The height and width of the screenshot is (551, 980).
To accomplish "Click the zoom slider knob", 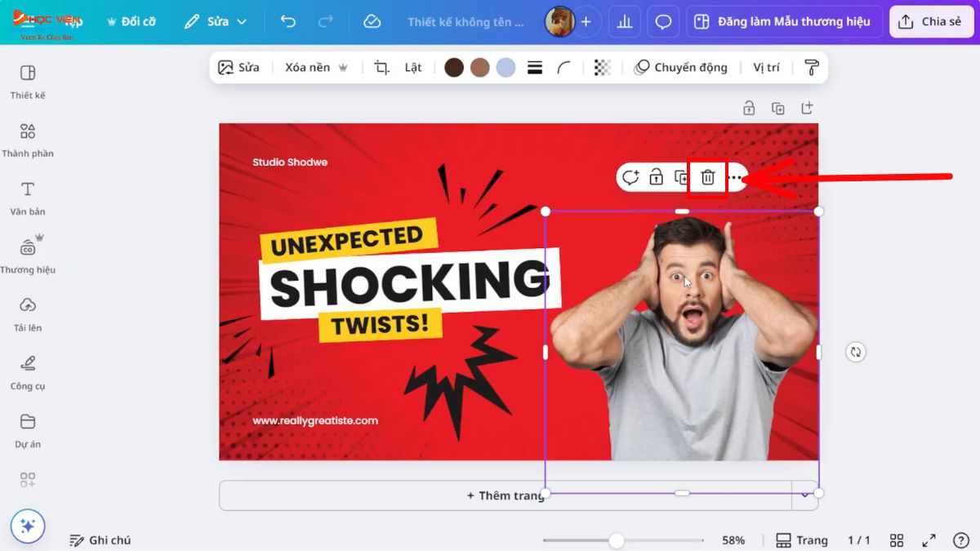I will [x=617, y=540].
